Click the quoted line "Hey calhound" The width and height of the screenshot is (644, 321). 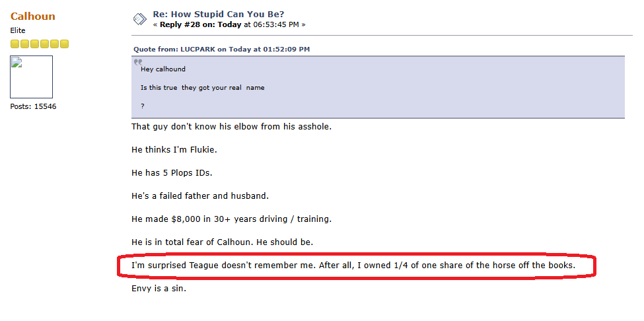click(x=163, y=69)
